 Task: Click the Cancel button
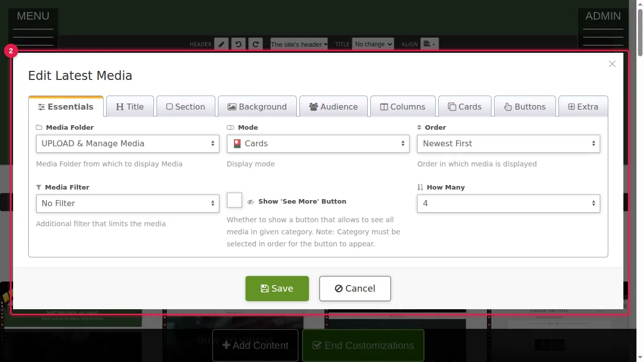coord(355,289)
